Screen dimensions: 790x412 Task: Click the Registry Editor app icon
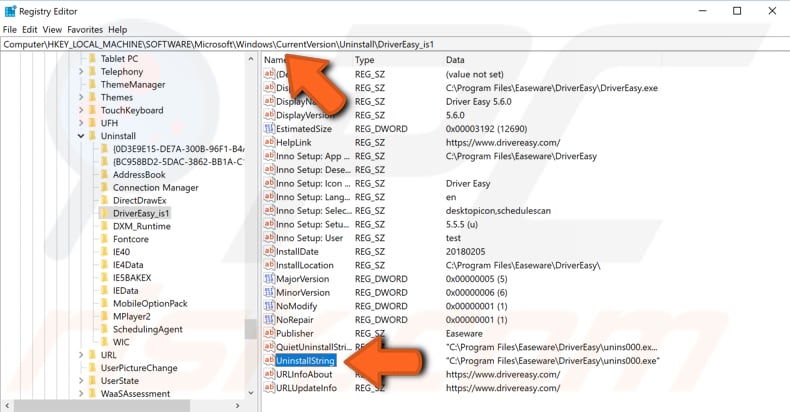coord(10,11)
